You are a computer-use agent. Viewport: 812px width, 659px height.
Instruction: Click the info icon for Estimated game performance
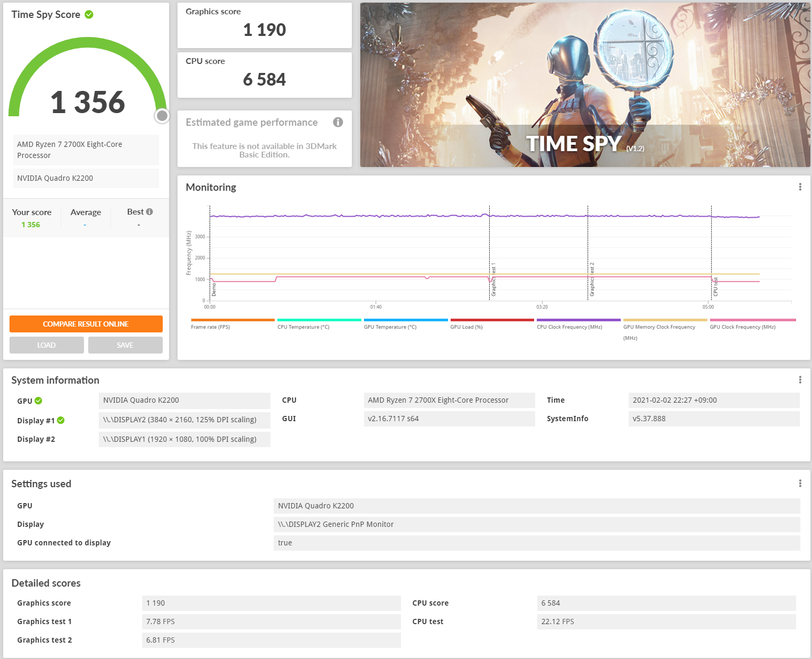tap(338, 122)
